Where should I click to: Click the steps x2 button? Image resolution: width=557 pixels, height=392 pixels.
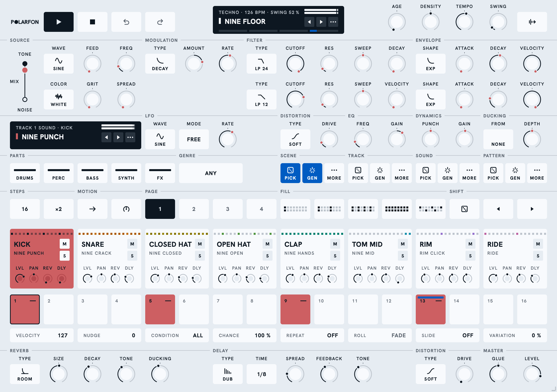coord(59,209)
